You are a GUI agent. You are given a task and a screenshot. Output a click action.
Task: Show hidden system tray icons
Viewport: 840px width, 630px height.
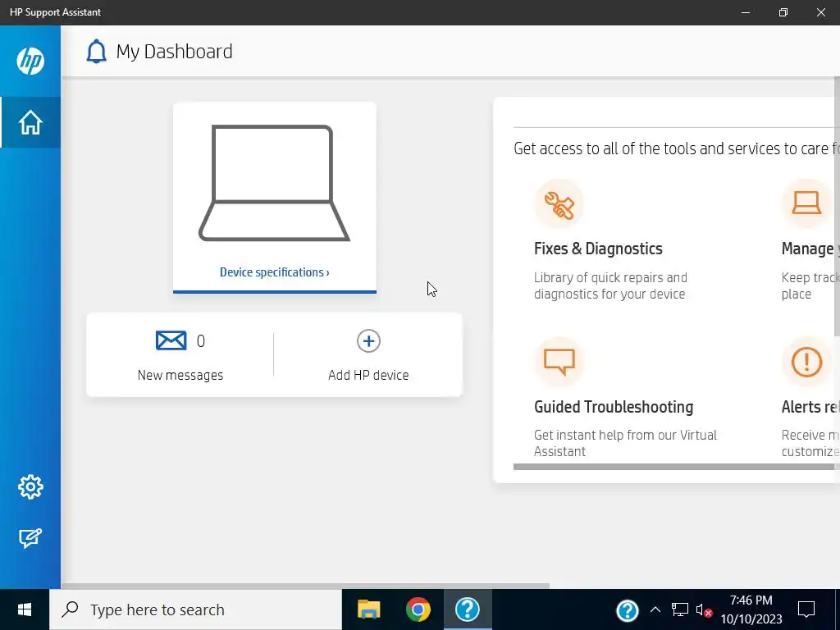point(655,609)
